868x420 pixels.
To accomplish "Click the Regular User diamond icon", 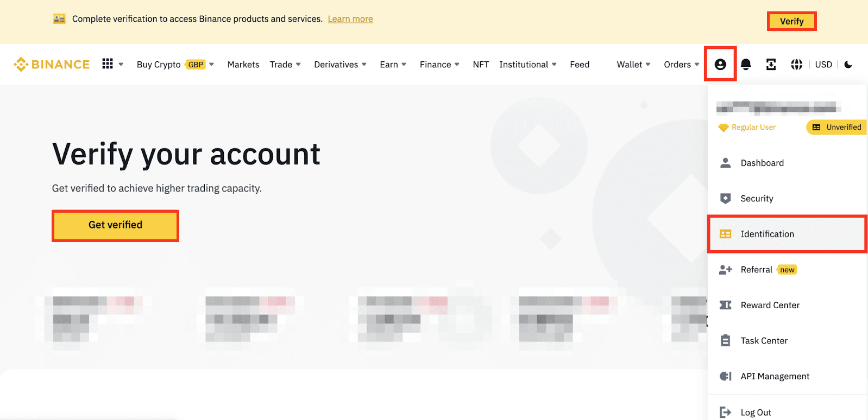I will [723, 128].
